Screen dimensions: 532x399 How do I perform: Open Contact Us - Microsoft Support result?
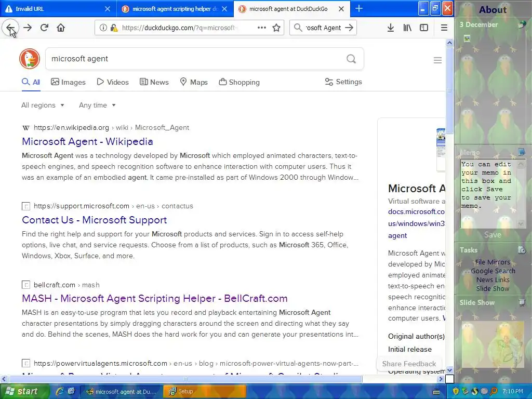(x=95, y=220)
